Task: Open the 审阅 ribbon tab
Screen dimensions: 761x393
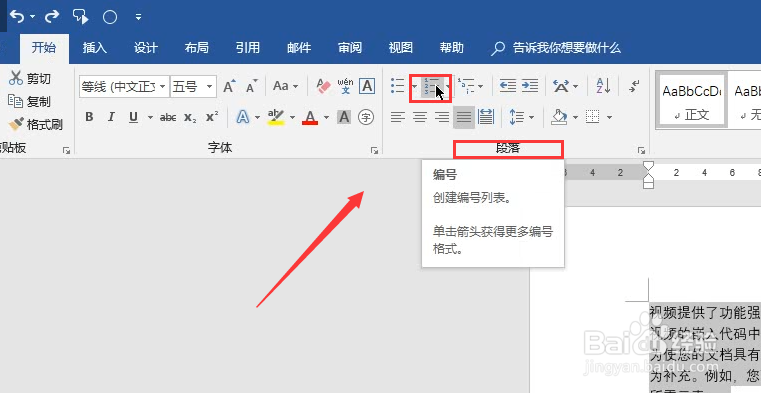Action: point(350,48)
